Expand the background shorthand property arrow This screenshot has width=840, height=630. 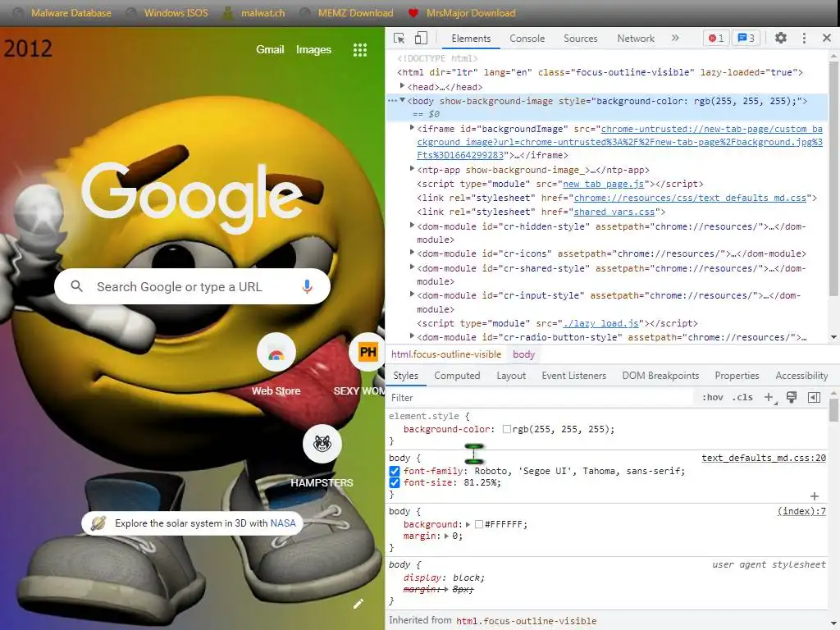468,524
